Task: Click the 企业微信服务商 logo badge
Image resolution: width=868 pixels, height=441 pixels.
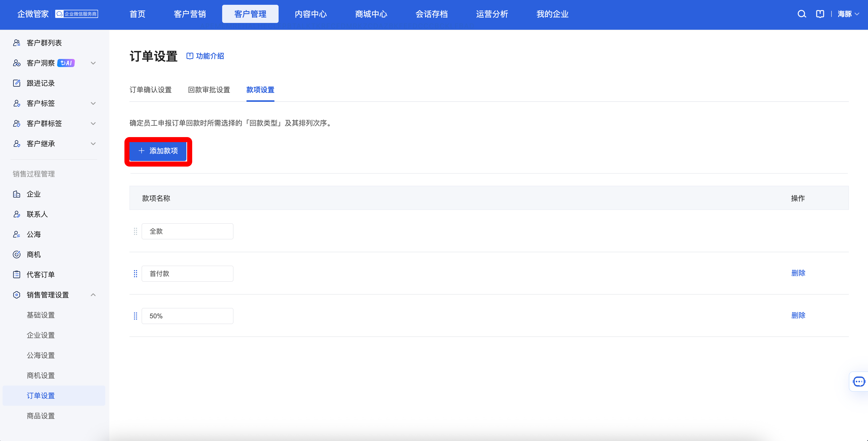Action: tap(77, 14)
